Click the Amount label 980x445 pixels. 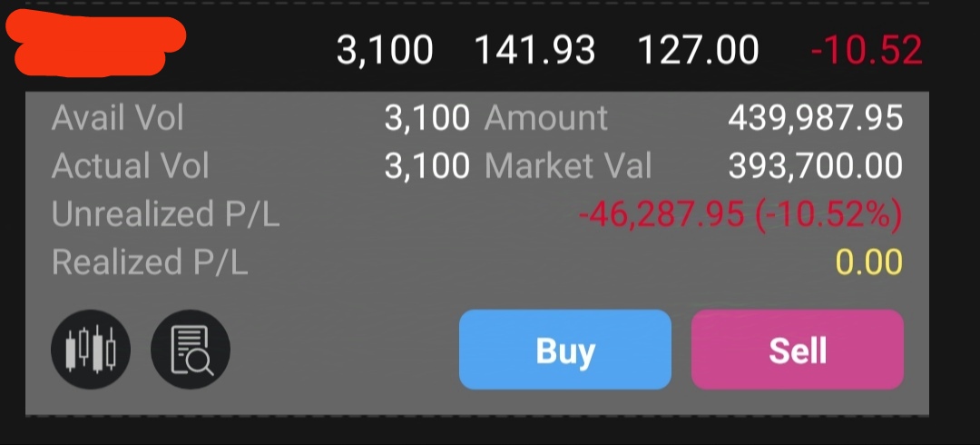545,118
